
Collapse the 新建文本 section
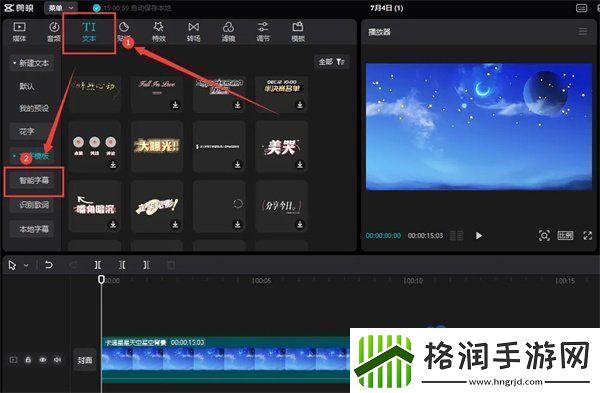32,63
